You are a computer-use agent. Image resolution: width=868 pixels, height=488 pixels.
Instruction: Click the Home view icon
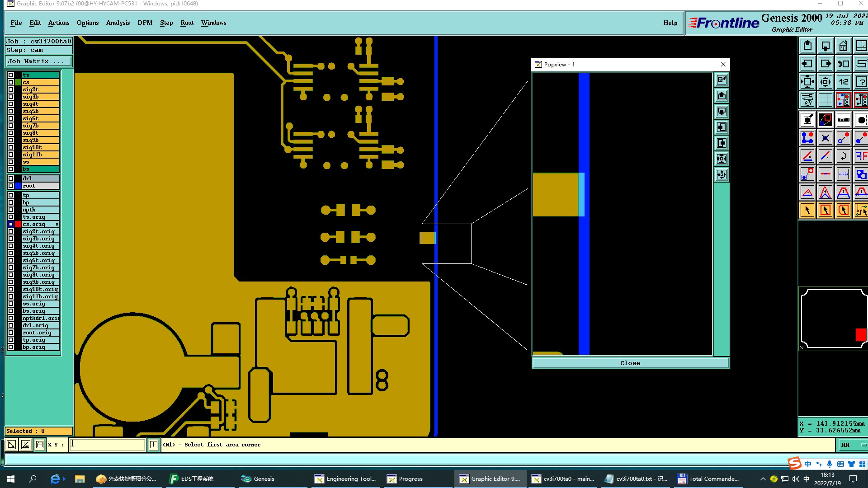(x=843, y=46)
